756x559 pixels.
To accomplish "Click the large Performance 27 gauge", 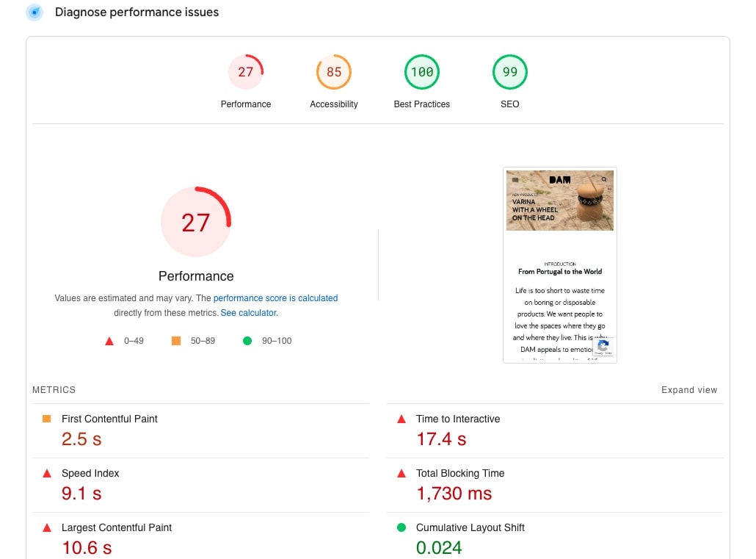I will pyautogui.click(x=196, y=222).
